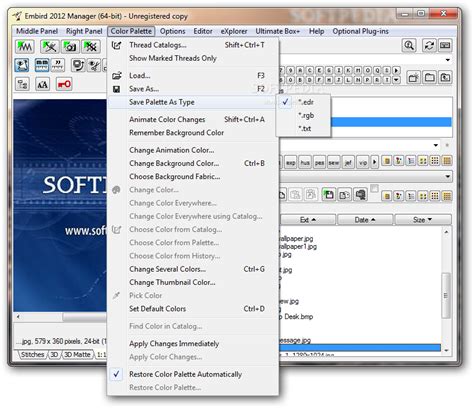The height and width of the screenshot is (408, 474).
Task: Click the eye and scissors icon
Action: (94, 65)
